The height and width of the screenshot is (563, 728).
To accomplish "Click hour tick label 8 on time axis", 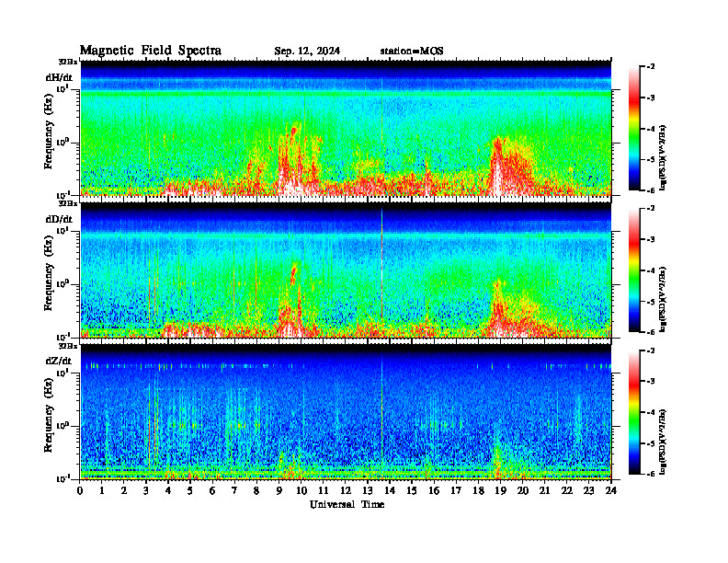I will (x=256, y=491).
